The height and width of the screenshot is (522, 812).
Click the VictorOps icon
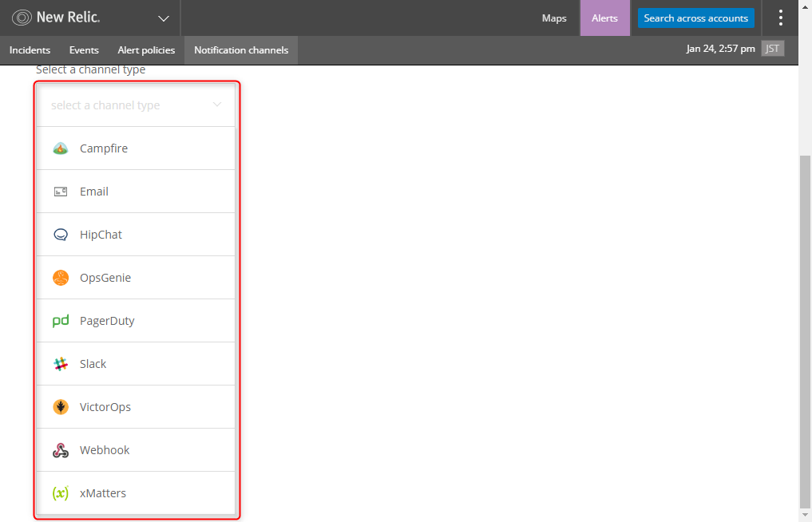click(x=61, y=407)
